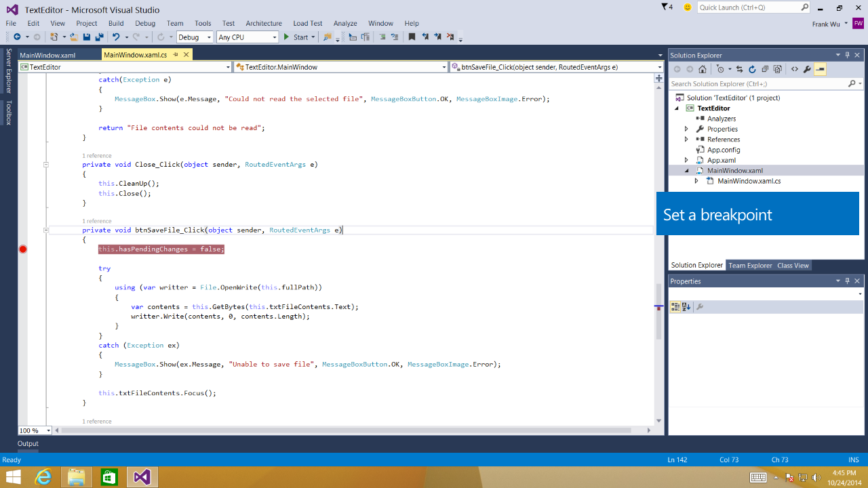The width and height of the screenshot is (868, 488).
Task: Click Pending Changes Filter clock icon
Action: click(x=720, y=69)
